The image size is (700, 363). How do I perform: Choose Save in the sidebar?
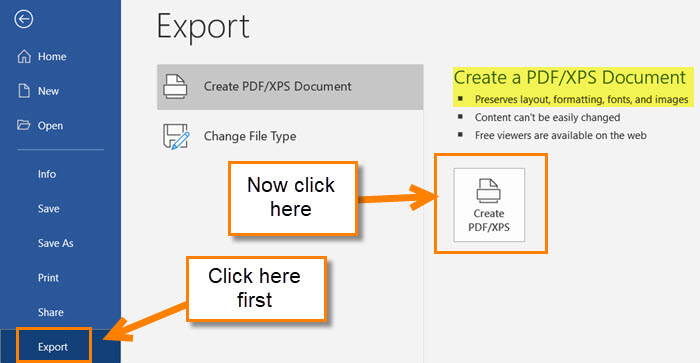click(49, 209)
